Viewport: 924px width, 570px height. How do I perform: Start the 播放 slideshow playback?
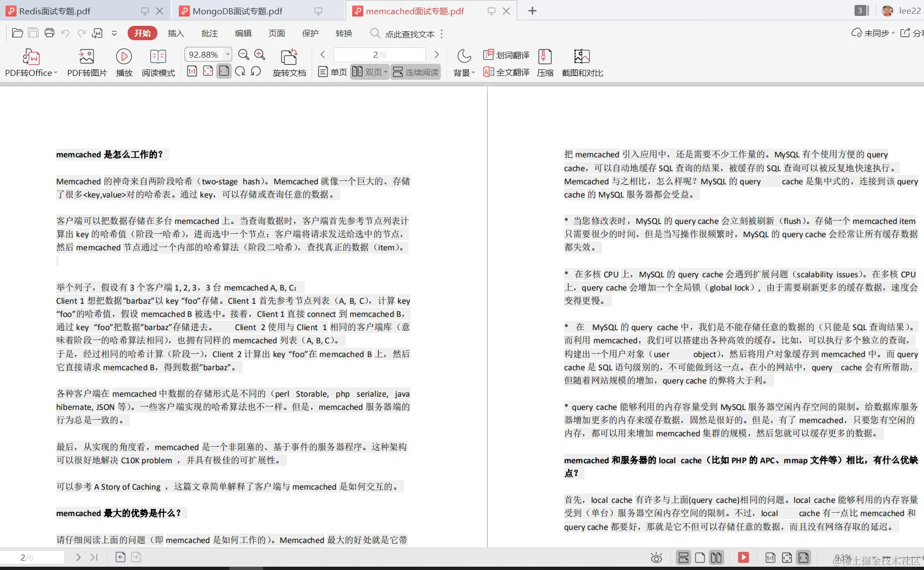pyautogui.click(x=124, y=62)
